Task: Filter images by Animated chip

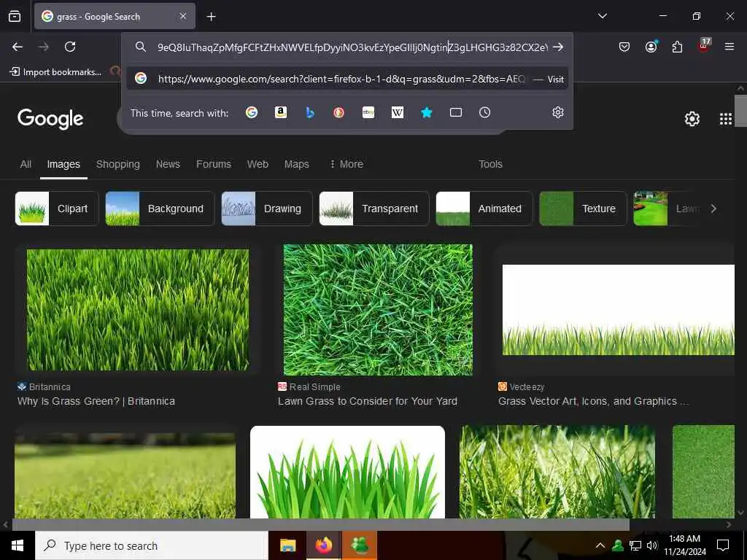Action: 484,209
